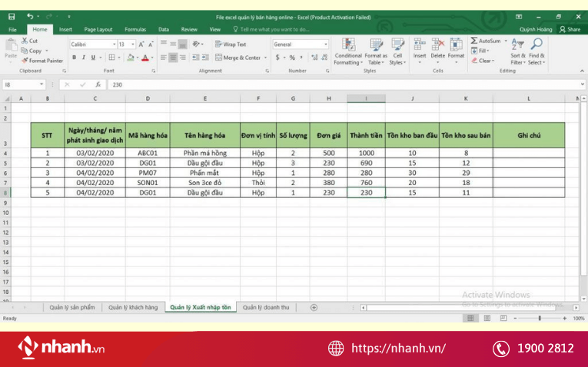The image size is (588, 367).
Task: Expand the AutoSum dropdown arrow
Action: coord(506,41)
